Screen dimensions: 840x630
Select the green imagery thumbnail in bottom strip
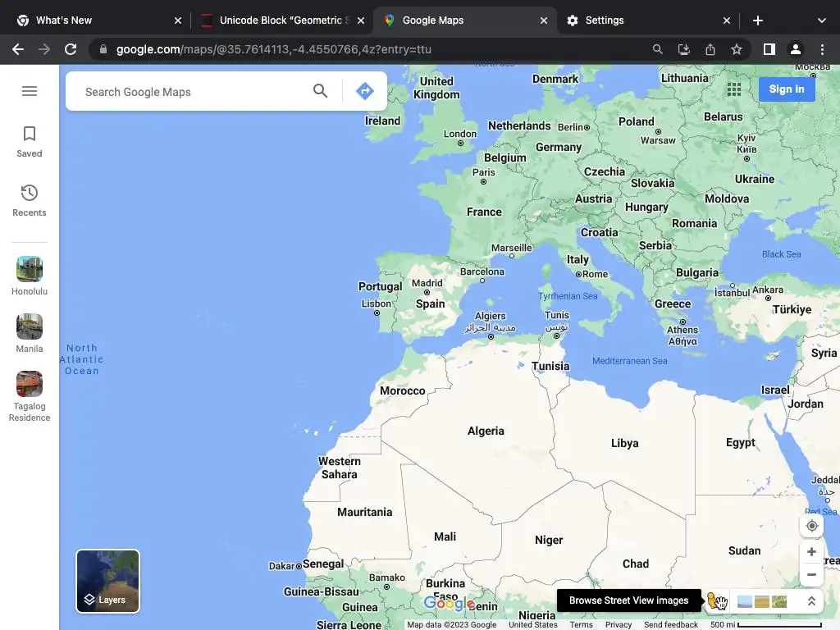point(779,601)
